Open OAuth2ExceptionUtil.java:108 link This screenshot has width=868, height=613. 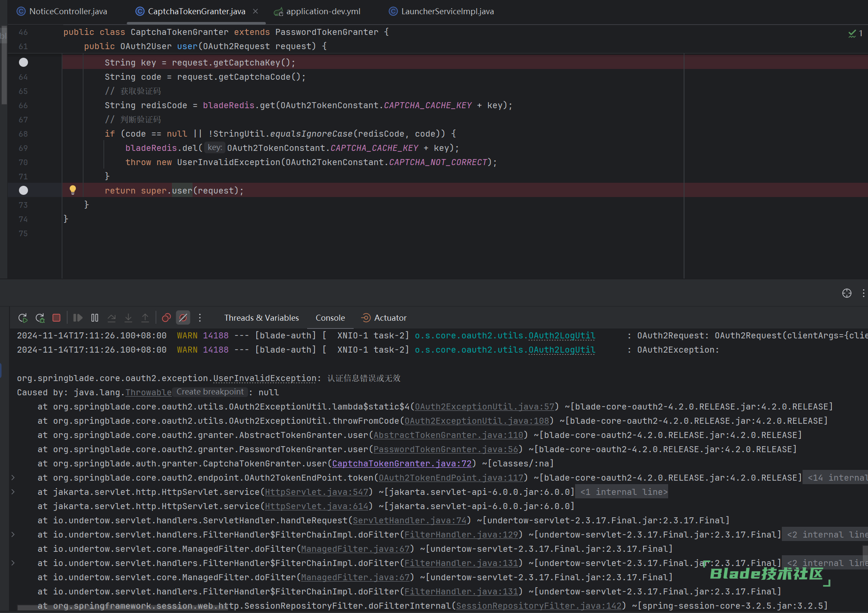tap(477, 421)
